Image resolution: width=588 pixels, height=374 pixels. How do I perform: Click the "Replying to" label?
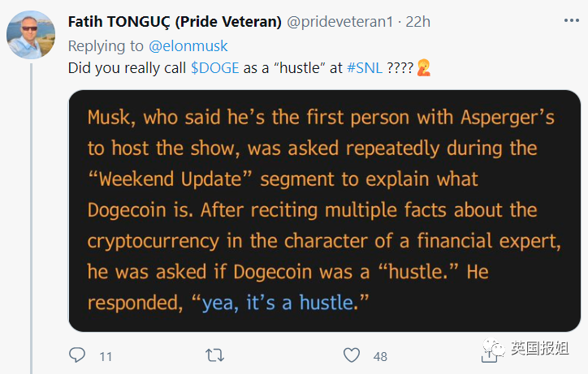pyautogui.click(x=105, y=47)
